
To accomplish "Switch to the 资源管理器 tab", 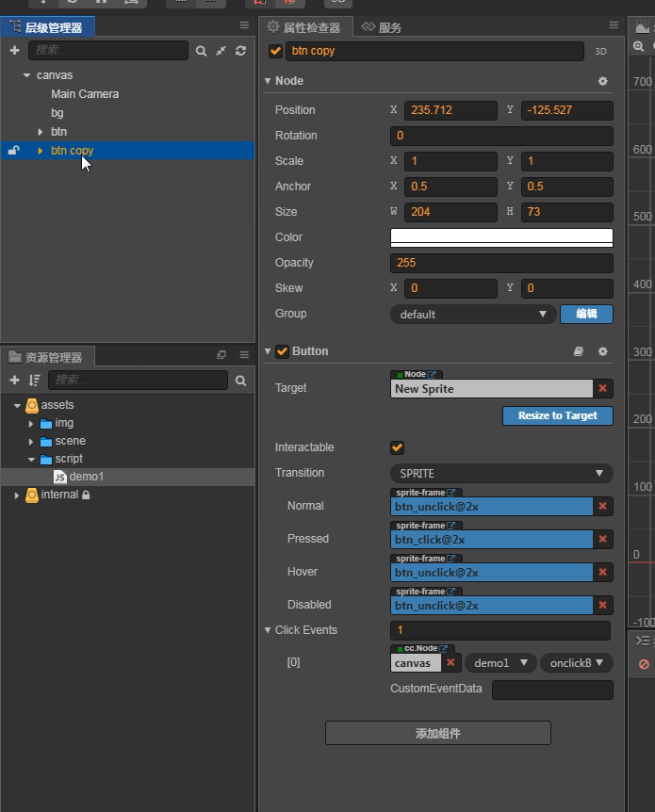I will click(48, 357).
